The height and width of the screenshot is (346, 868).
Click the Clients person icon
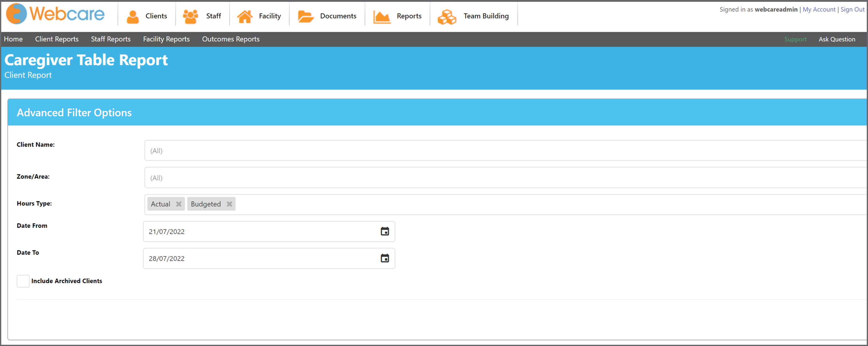(133, 16)
